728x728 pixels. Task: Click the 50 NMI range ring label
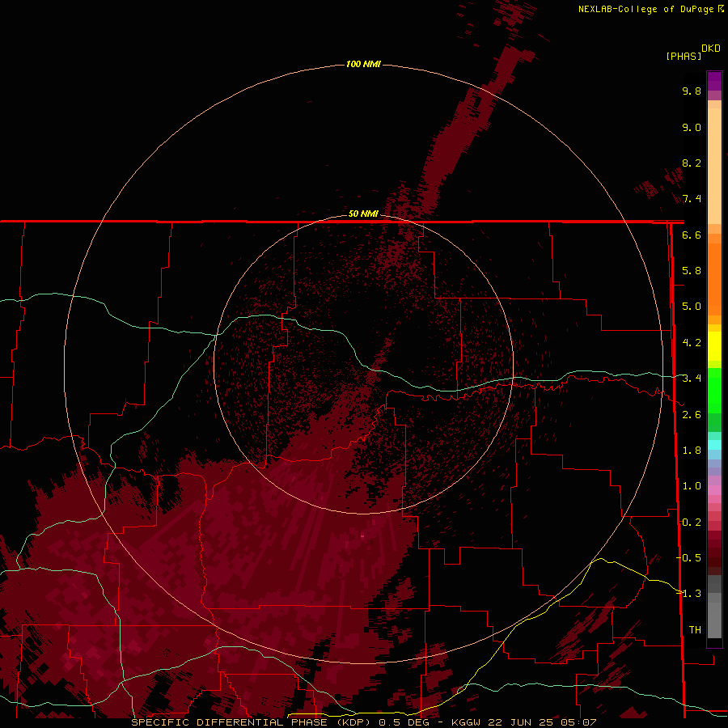click(x=363, y=214)
